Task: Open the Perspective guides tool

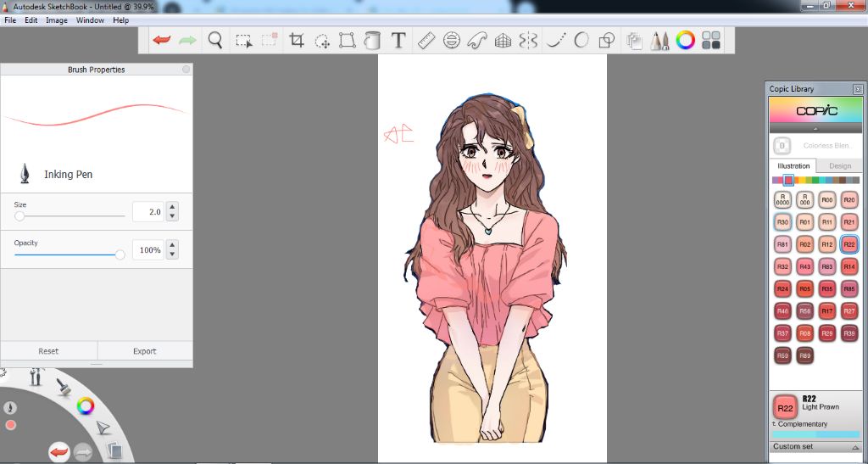Action: point(503,41)
